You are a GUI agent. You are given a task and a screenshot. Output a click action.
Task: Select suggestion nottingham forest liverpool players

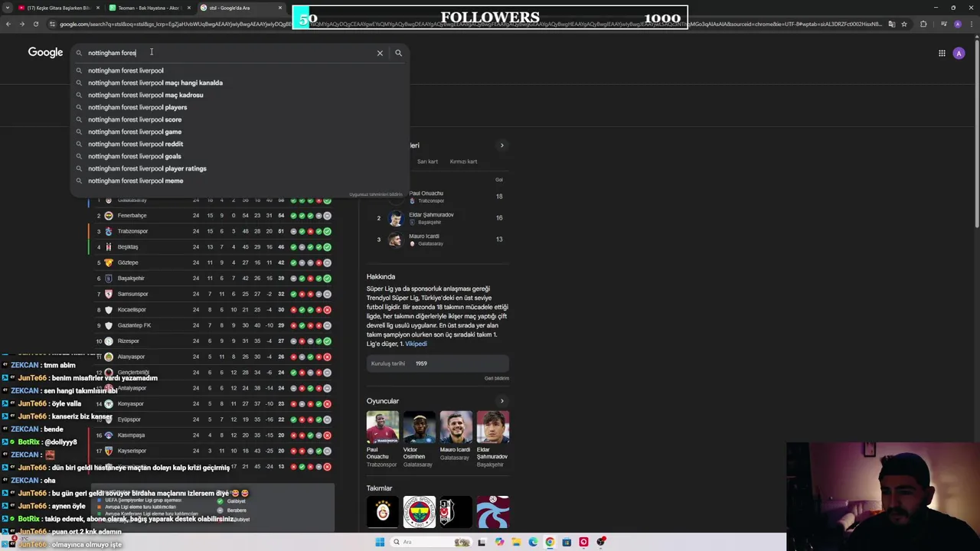pos(239,107)
